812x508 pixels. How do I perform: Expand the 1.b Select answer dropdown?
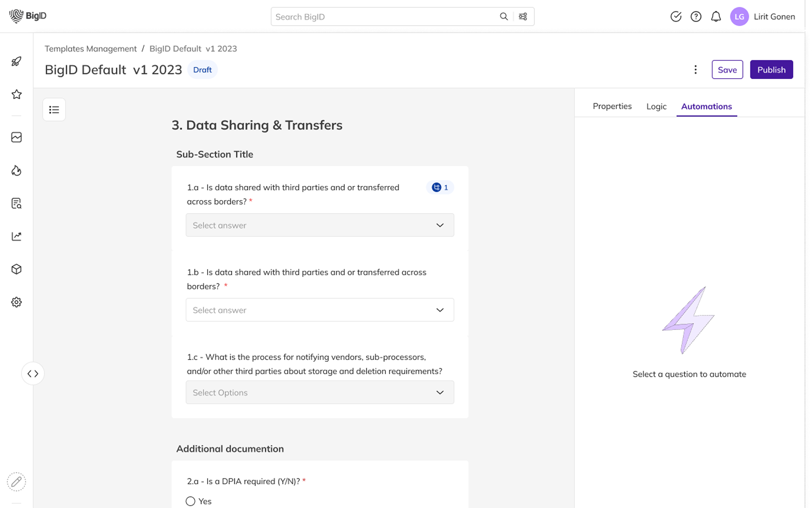[x=320, y=310]
